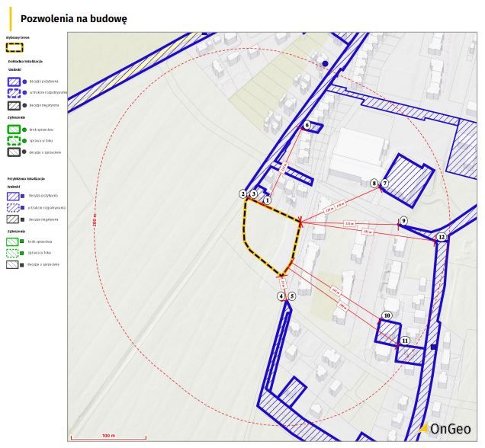Click map marker number 6

coord(307,125)
